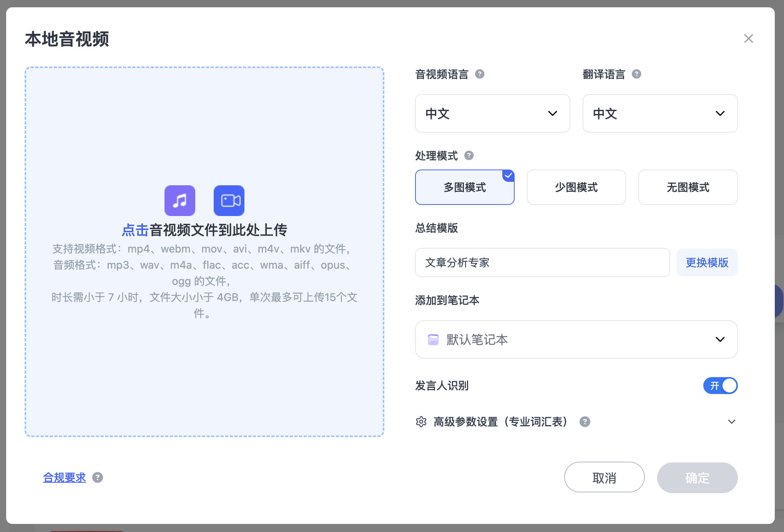Viewport: 784px width, 532px height.
Task: Click the 本地音视频 dialog title
Action: click(x=67, y=39)
